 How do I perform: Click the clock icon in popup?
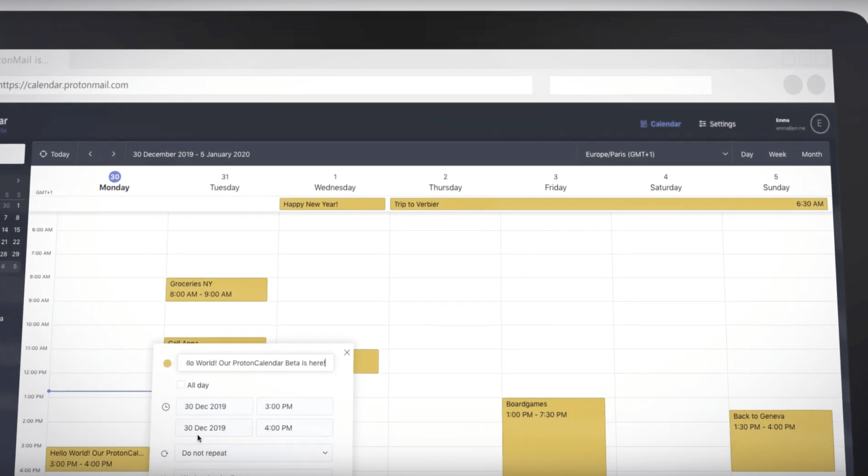click(166, 407)
